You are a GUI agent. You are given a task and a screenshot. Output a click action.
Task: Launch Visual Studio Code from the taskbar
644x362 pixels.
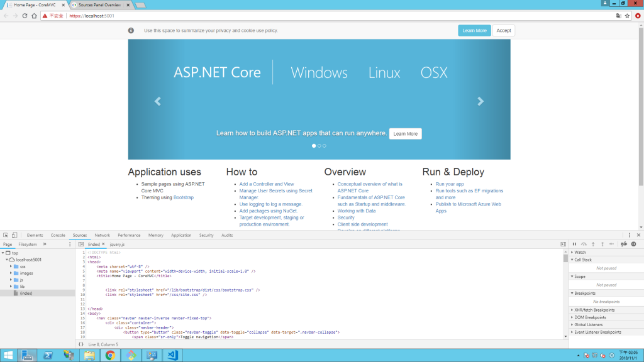tap(172, 356)
